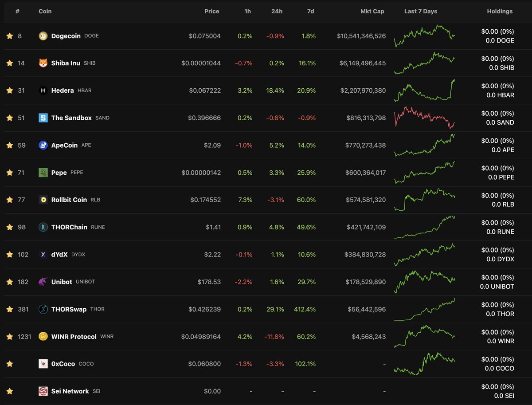The height and width of the screenshot is (405, 532).
Task: Click THORSwap's 7-day sparkline chart
Action: click(424, 309)
